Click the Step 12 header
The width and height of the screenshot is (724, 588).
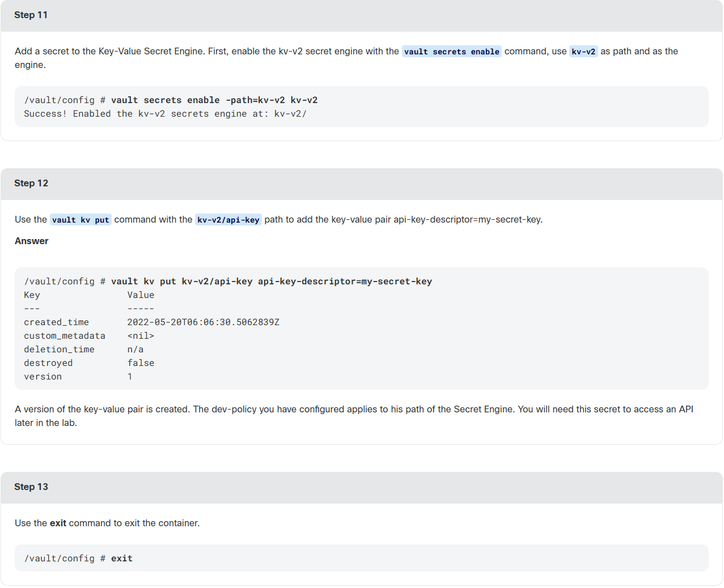[362, 184]
